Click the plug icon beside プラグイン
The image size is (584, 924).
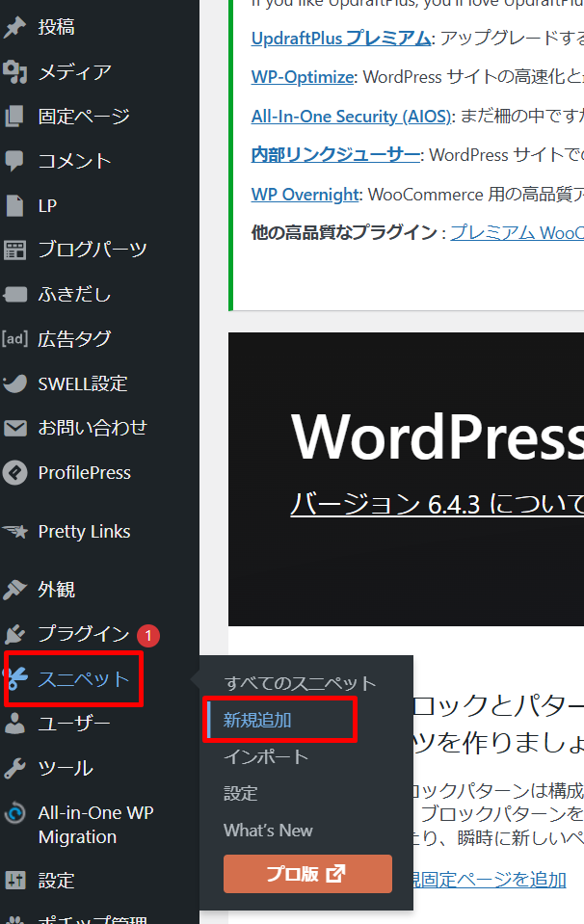point(14,634)
